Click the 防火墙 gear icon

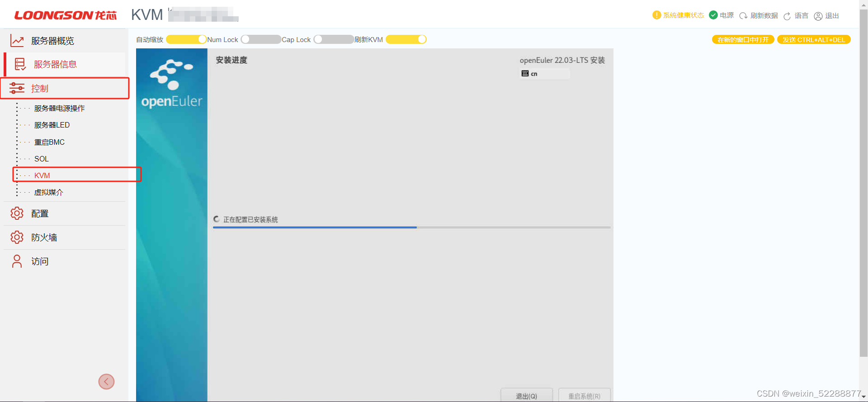(x=17, y=237)
